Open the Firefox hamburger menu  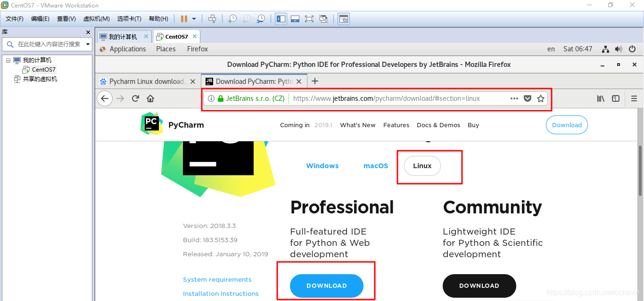click(634, 98)
